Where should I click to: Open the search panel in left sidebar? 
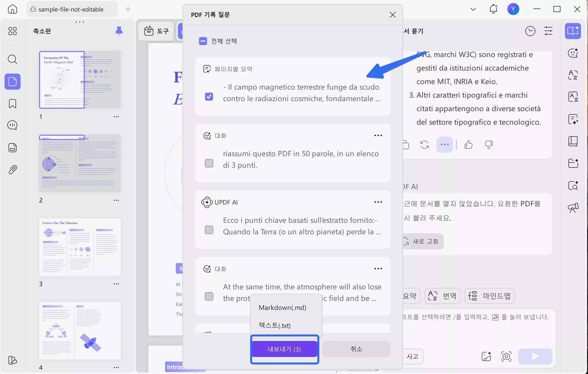(12, 59)
